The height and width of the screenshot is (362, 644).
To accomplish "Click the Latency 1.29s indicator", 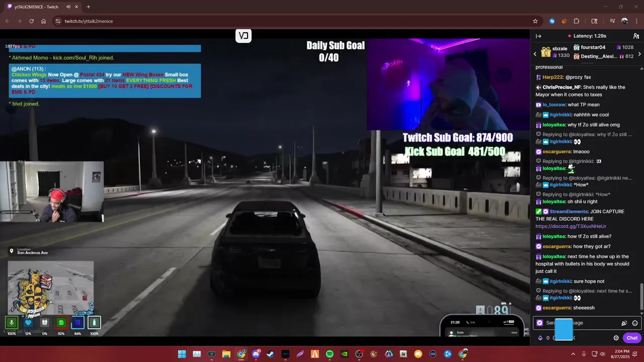I will click(x=587, y=36).
